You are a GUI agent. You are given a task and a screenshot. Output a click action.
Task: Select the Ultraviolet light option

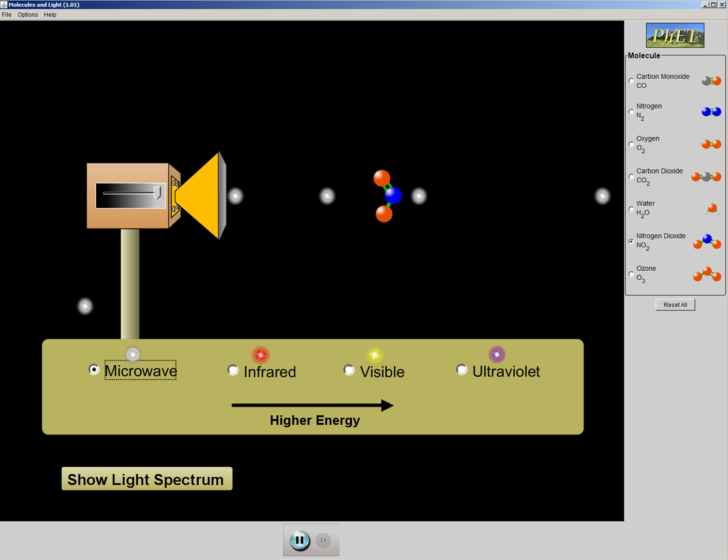tap(462, 369)
